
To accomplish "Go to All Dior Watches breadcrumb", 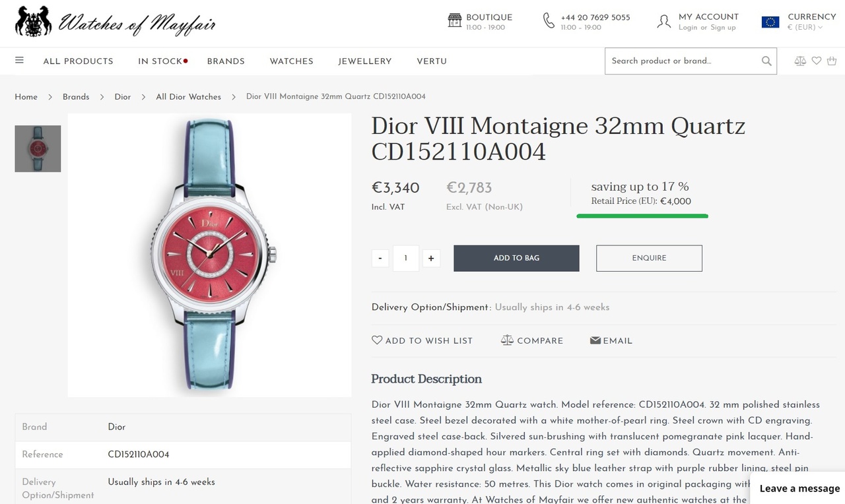I will [x=188, y=97].
